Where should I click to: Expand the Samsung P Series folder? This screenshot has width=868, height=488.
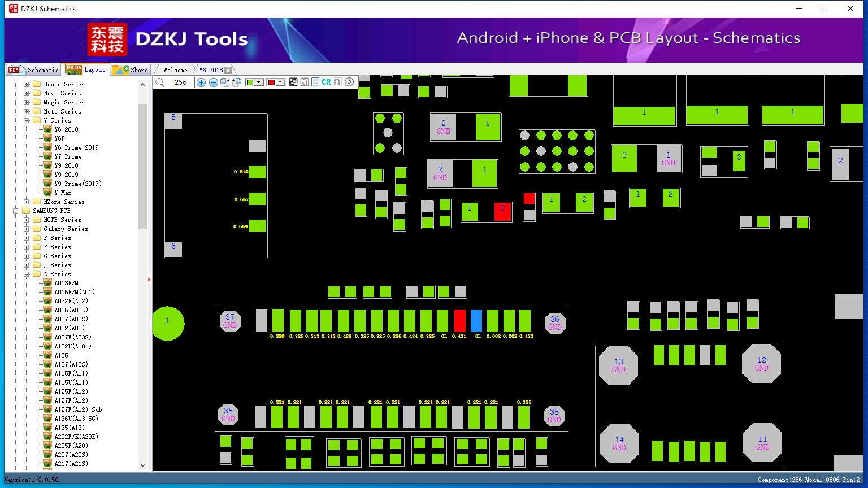coord(26,238)
